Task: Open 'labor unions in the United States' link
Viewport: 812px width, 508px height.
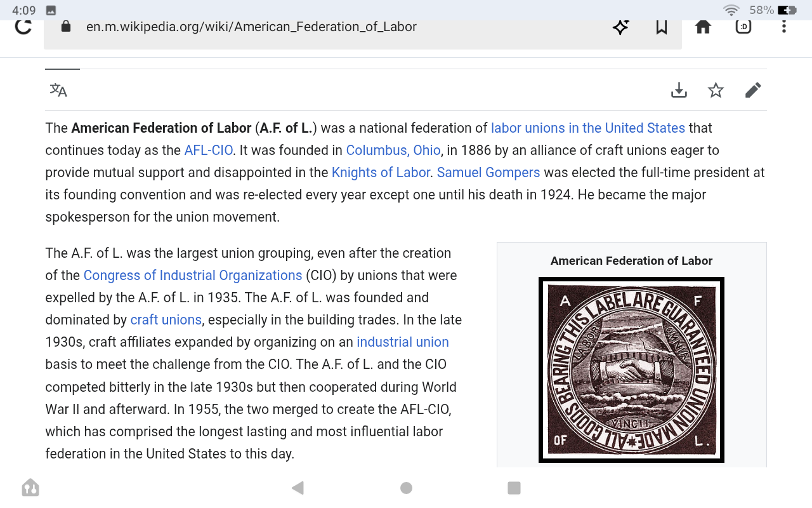Action: pos(588,128)
